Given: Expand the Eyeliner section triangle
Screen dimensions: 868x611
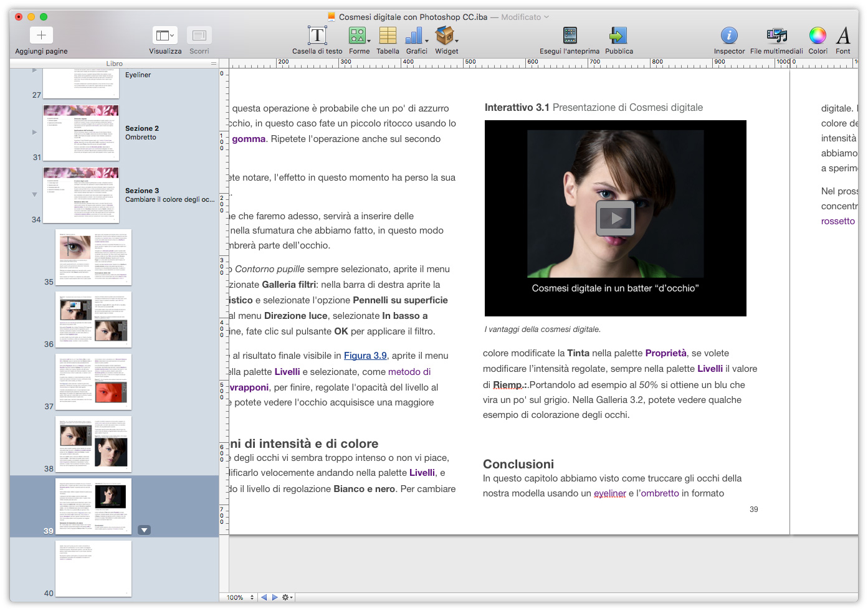Looking at the screenshot, I should [x=35, y=70].
